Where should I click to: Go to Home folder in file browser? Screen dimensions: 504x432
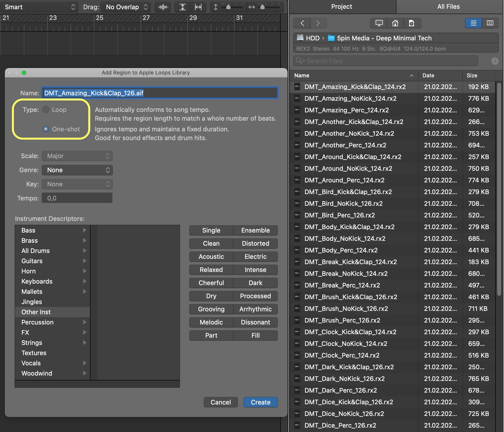tap(395, 23)
